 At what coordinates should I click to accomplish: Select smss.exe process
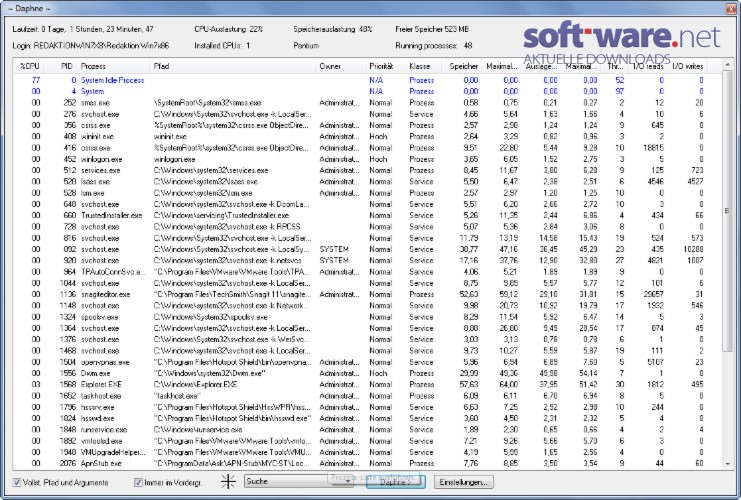[362, 103]
